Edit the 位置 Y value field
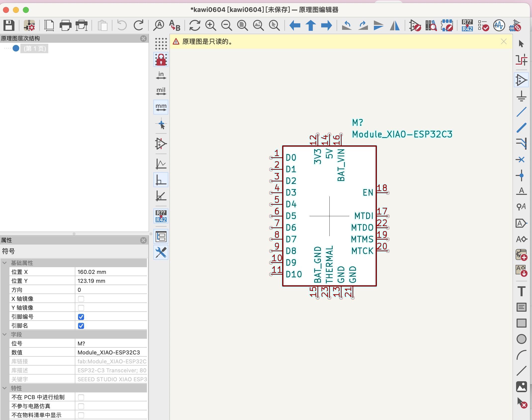532x420 pixels. point(111,281)
